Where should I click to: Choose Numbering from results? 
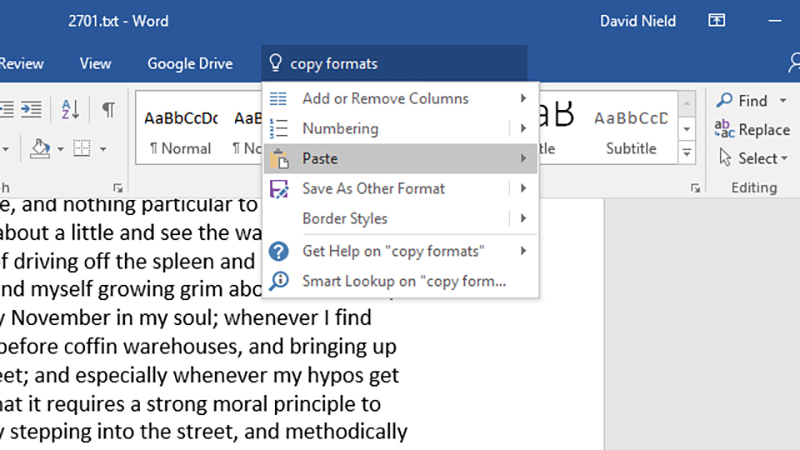[x=387, y=129]
